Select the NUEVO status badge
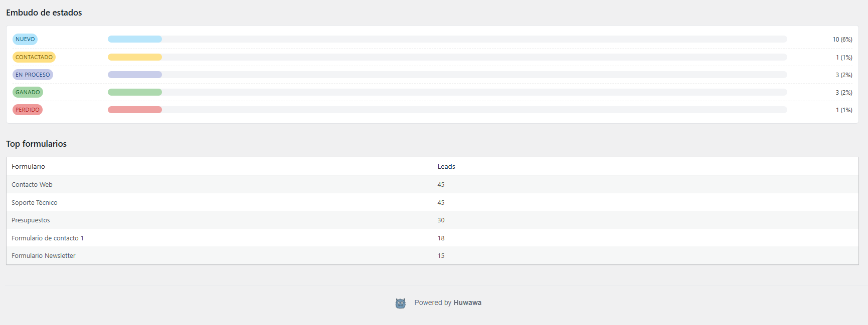 (x=25, y=39)
